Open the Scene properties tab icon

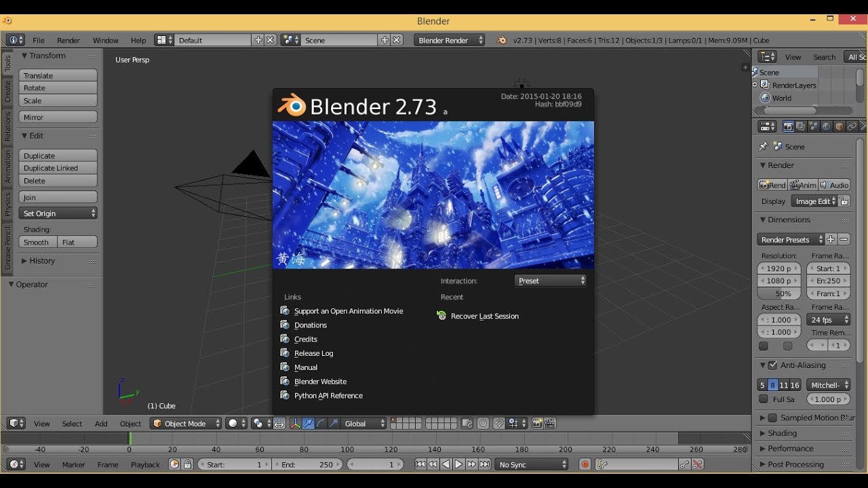pyautogui.click(x=814, y=127)
